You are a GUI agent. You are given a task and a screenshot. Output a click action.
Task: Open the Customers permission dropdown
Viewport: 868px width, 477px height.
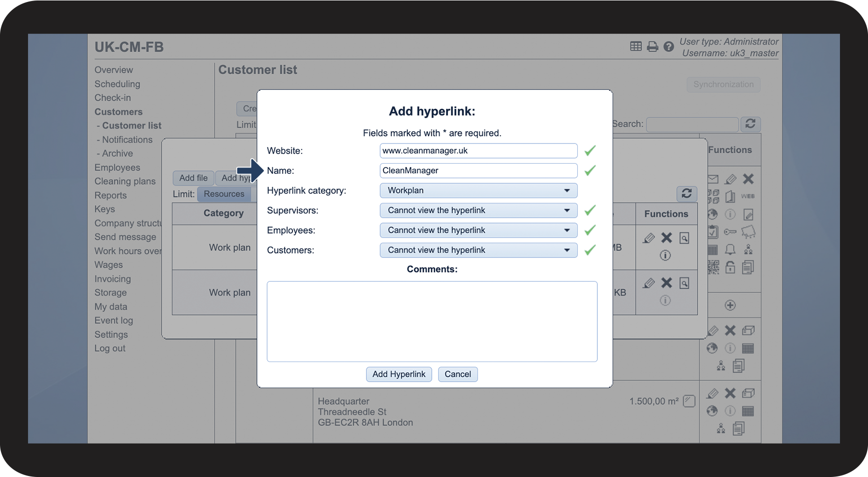point(478,250)
